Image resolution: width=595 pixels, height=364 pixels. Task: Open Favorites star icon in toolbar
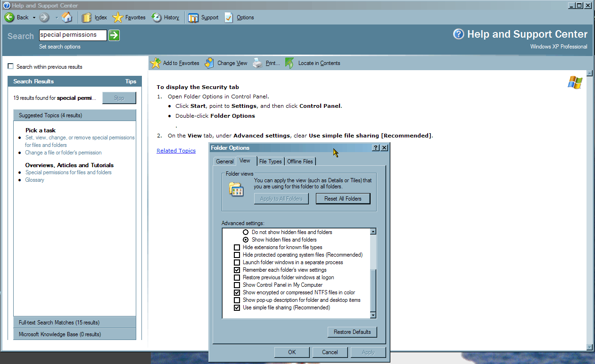coord(117,17)
